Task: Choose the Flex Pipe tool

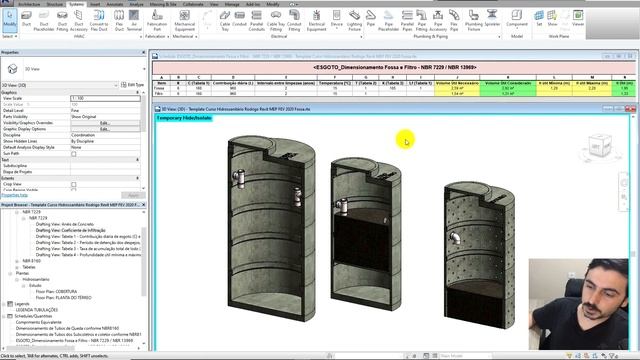Action: [x=454, y=20]
